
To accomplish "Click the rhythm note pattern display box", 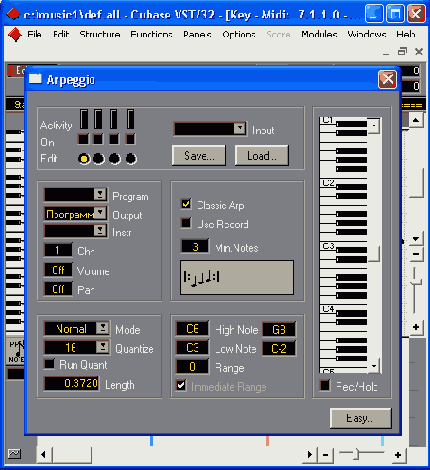I will tap(237, 278).
